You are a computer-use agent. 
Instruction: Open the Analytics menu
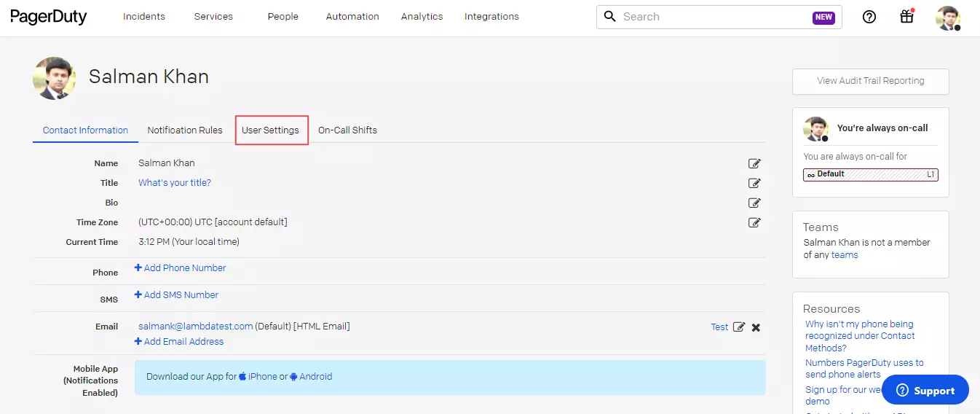tap(422, 17)
